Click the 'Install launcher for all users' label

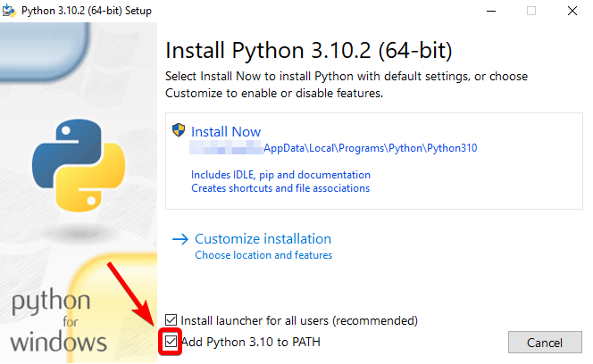(x=299, y=320)
